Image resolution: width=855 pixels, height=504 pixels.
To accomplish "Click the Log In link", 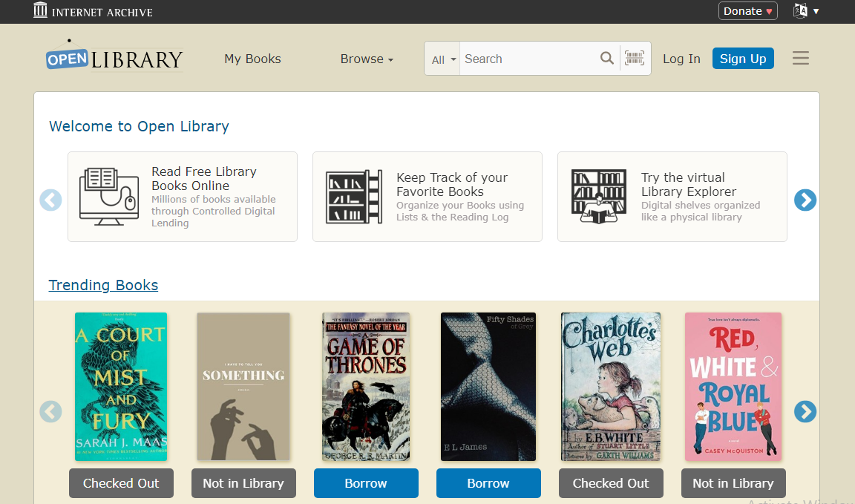I will [x=681, y=59].
